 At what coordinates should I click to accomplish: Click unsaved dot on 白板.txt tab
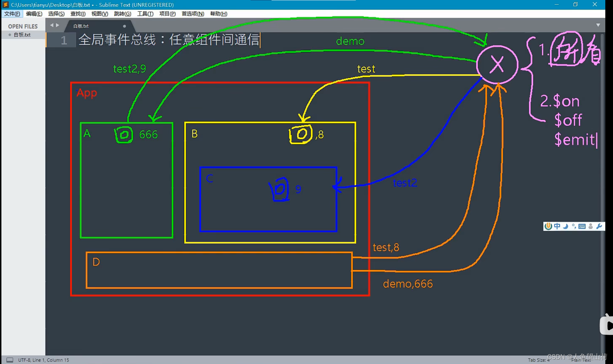point(124,26)
